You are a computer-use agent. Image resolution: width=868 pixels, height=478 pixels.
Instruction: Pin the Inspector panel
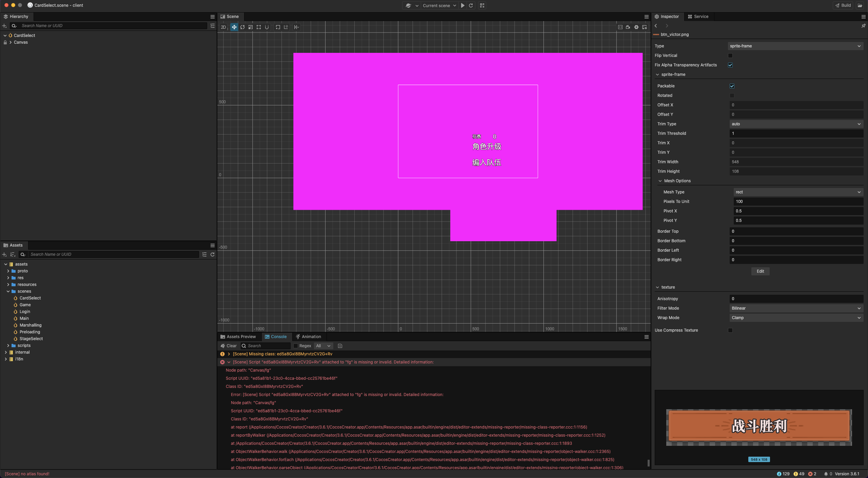863,26
